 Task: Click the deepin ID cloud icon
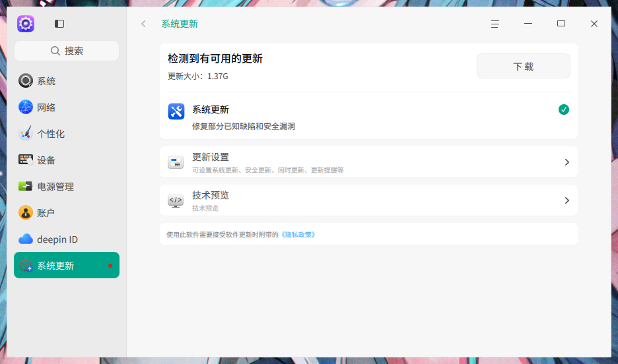[26, 239]
